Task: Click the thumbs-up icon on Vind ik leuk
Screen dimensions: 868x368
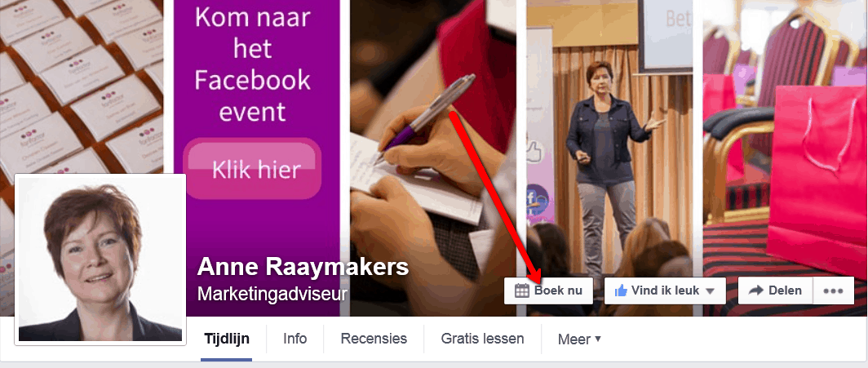Action: (621, 290)
